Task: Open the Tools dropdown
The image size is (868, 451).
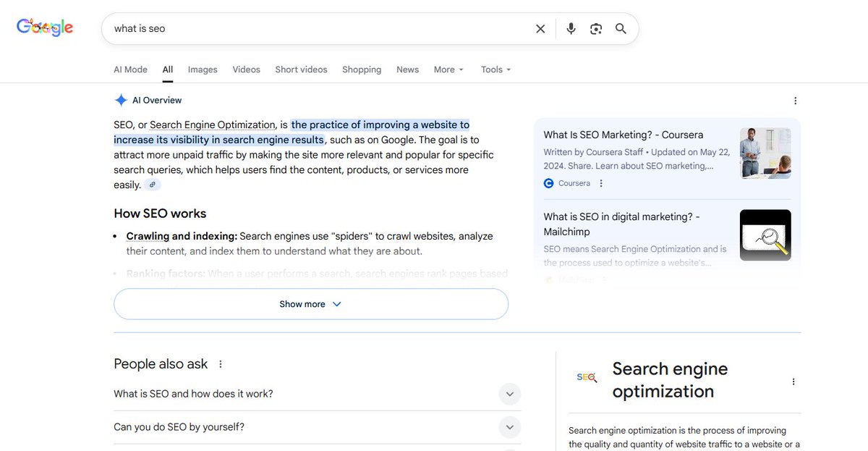Action: click(496, 69)
